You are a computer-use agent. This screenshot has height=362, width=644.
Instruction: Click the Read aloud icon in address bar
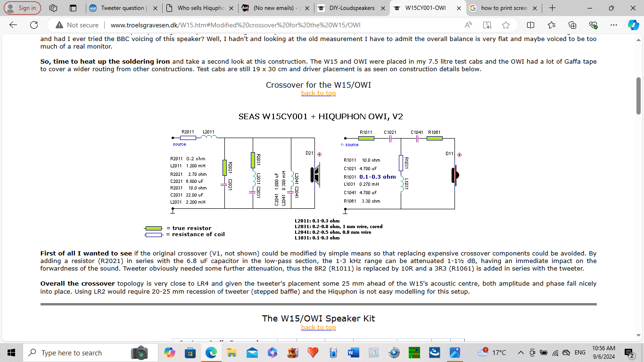pyautogui.click(x=468, y=25)
